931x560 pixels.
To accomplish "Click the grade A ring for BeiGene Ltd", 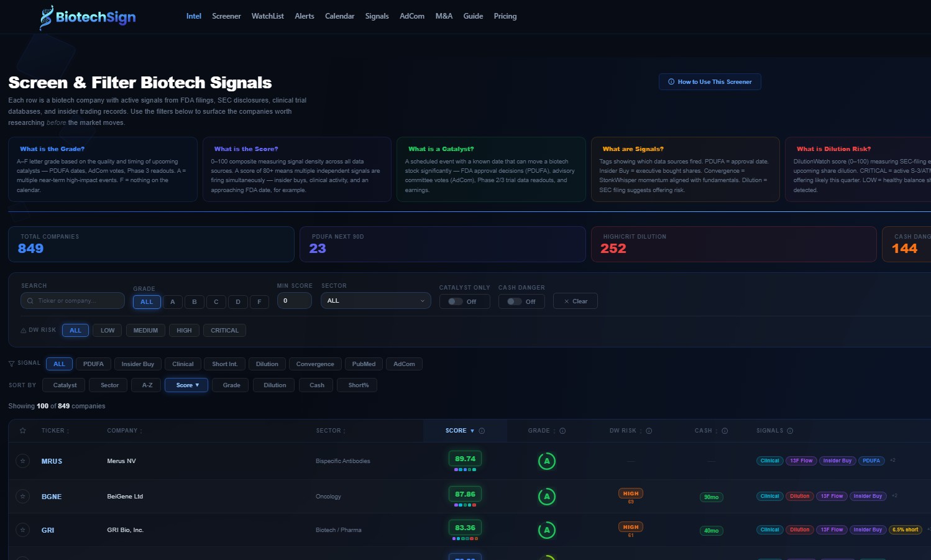I will click(x=547, y=497).
